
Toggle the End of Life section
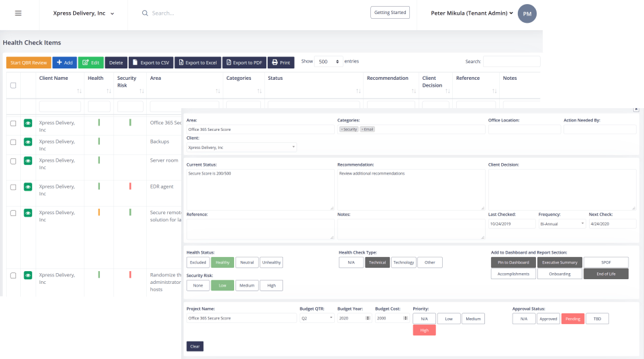(606, 274)
